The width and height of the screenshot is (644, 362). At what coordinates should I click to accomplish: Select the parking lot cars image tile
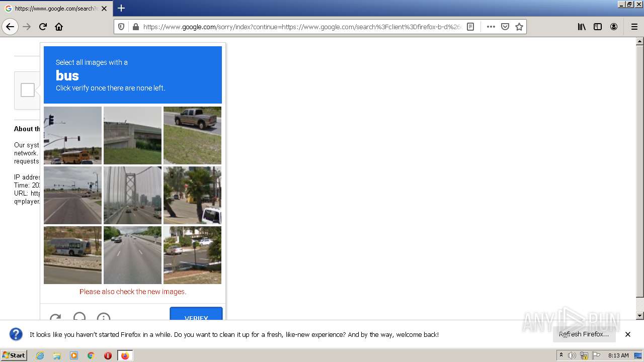click(x=192, y=255)
